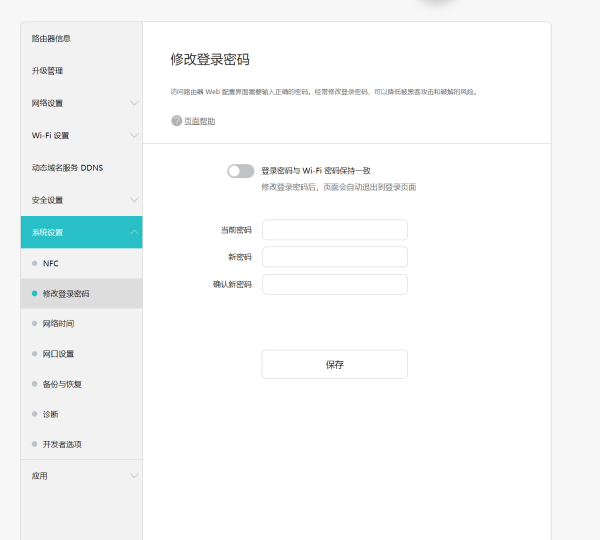Open the 页面帮助 link
Image resolution: width=600 pixels, height=540 pixels.
(200, 121)
